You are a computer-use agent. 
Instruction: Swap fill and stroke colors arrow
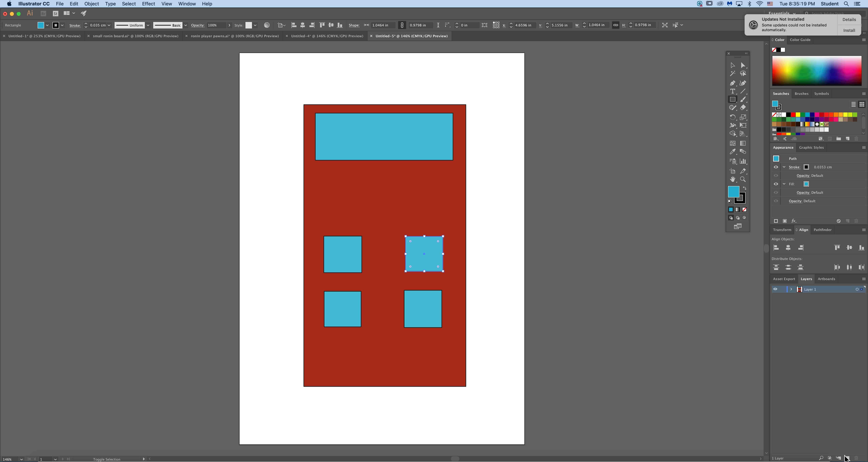[x=745, y=188]
